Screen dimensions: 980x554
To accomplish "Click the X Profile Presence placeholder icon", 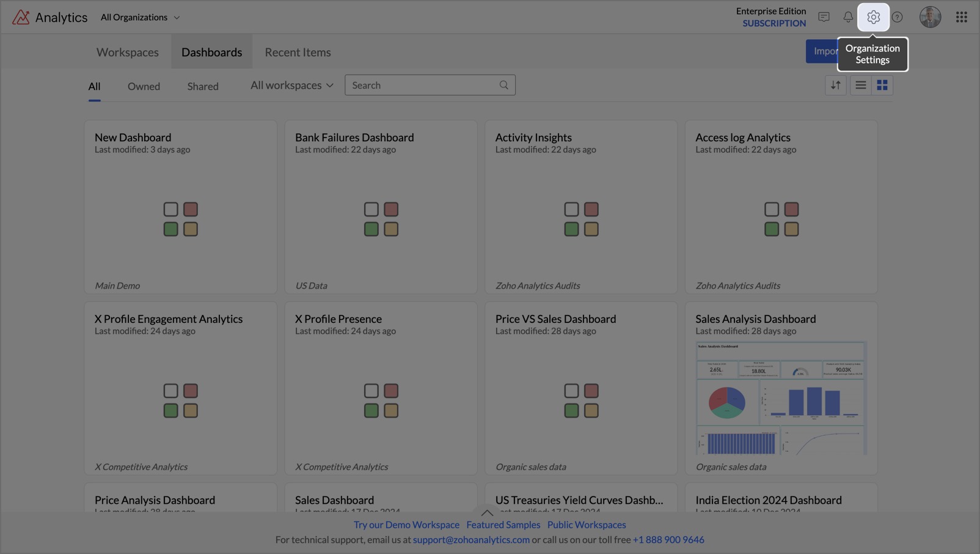I will [x=381, y=401].
